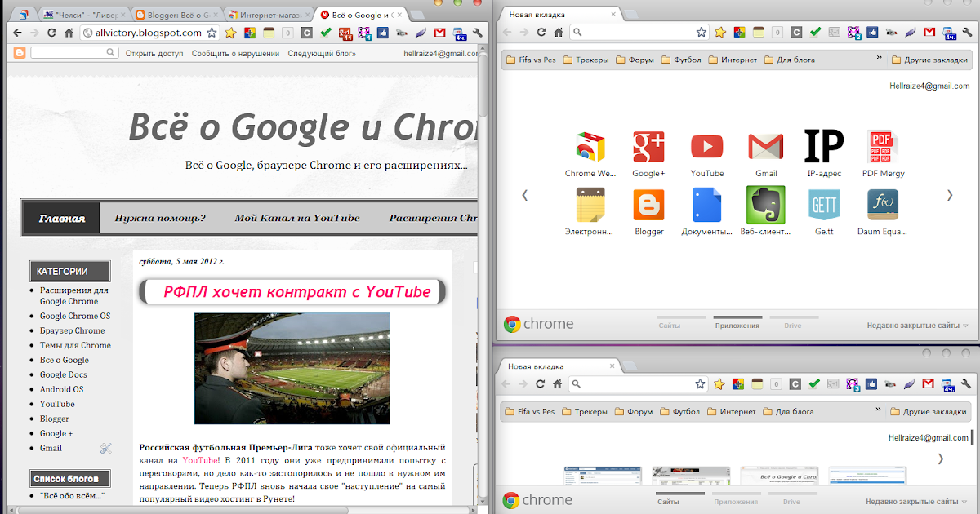Click the Facebook Like extension in blog window
Image resolution: width=980 pixels, height=514 pixels.
(382, 33)
